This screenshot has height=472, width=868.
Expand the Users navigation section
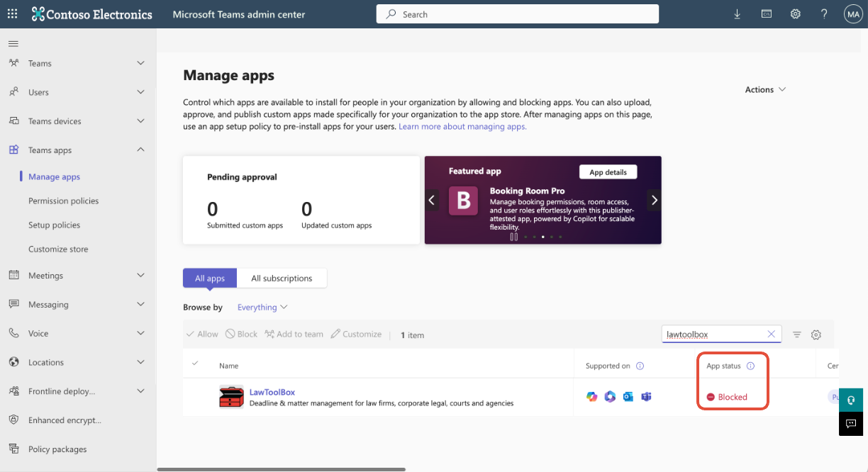tap(140, 92)
